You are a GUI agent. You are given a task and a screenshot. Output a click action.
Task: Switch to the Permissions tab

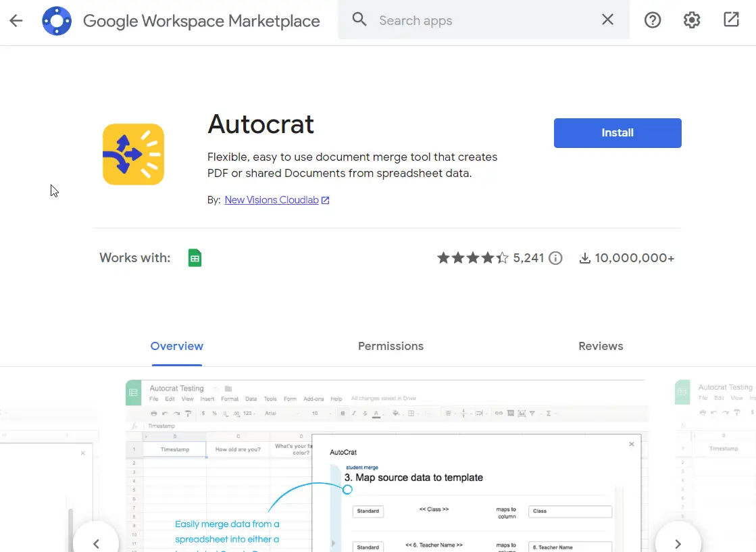(390, 346)
